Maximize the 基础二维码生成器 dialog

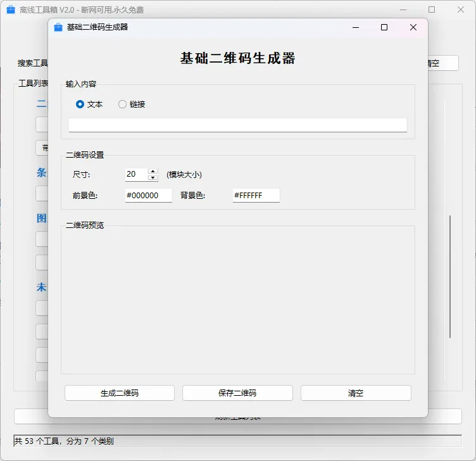pyautogui.click(x=384, y=27)
